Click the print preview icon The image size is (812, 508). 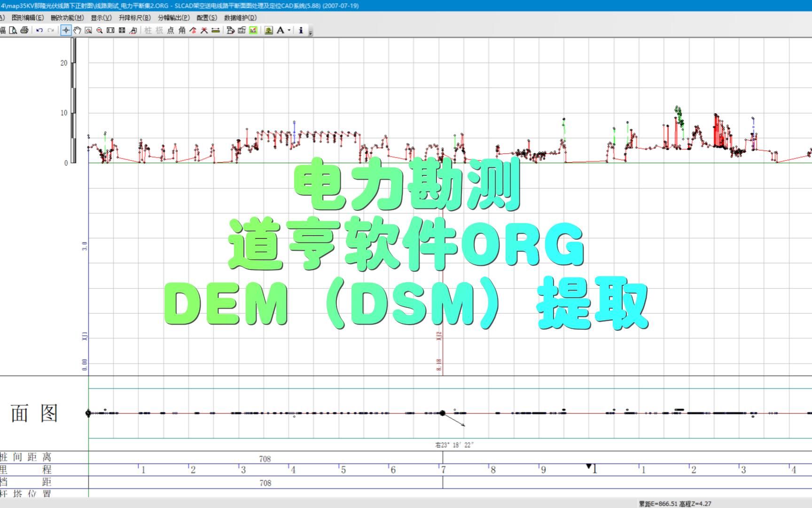pos(13,30)
